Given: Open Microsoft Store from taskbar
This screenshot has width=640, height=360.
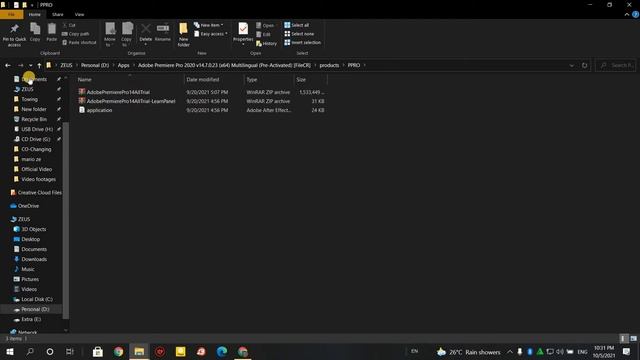Looking at the screenshot, I should coord(98,351).
